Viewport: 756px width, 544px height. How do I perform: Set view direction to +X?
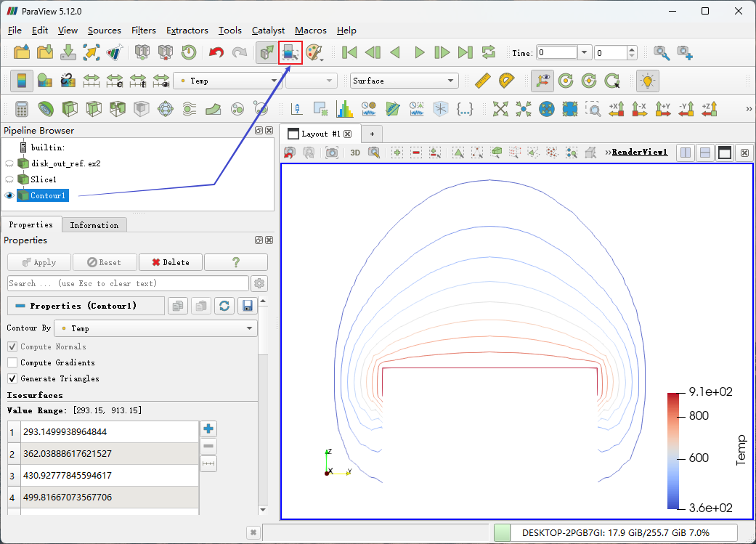[617, 109]
